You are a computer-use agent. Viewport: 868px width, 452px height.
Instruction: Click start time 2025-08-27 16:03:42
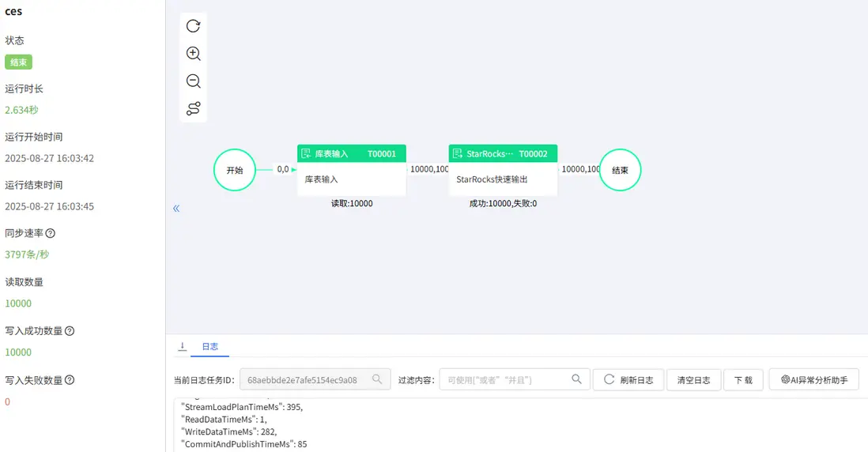tap(49, 158)
